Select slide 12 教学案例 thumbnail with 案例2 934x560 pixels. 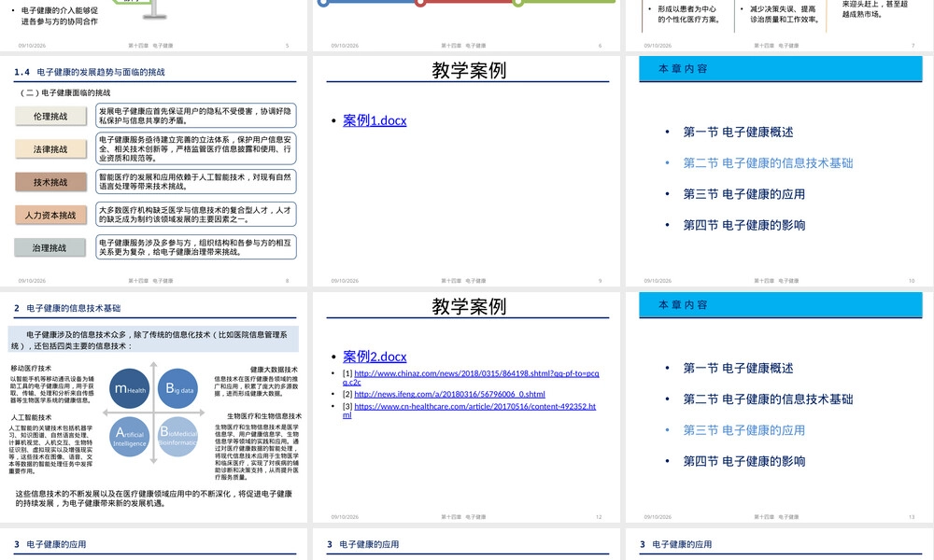(x=466, y=407)
